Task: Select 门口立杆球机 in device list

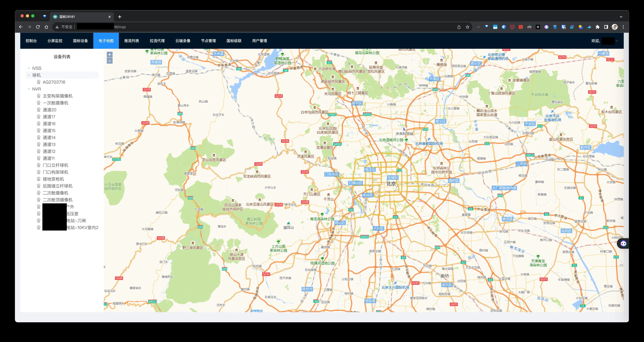Action: 55,165
